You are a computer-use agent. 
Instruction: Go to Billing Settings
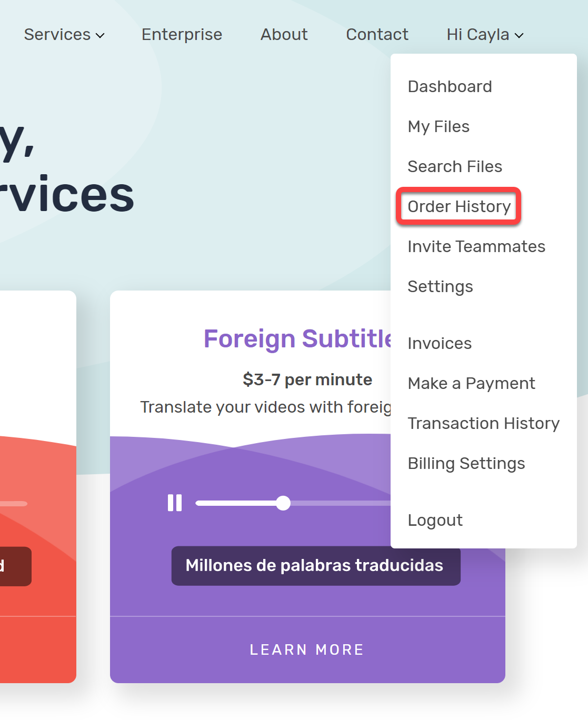[x=466, y=463]
